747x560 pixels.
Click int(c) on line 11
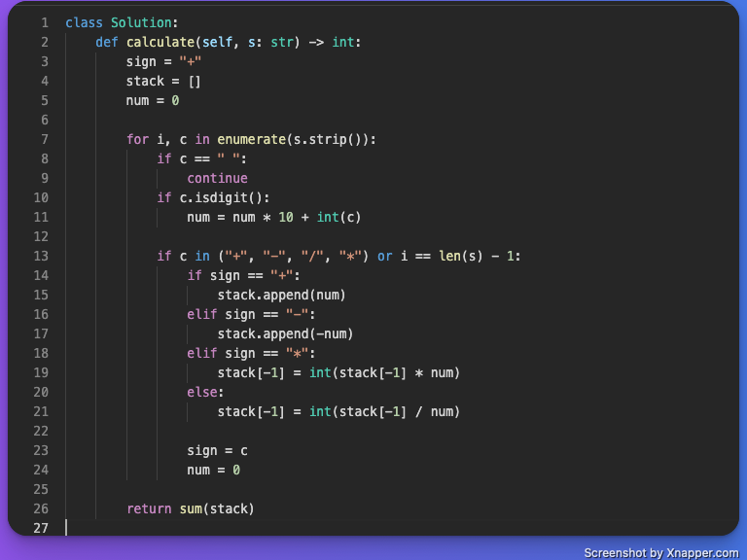pyautogui.click(x=338, y=218)
